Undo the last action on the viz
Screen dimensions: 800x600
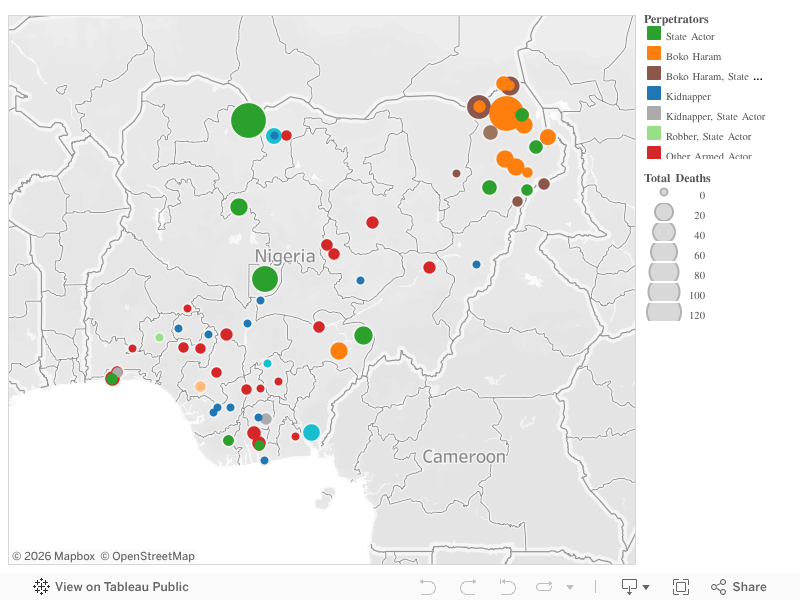[x=428, y=587]
